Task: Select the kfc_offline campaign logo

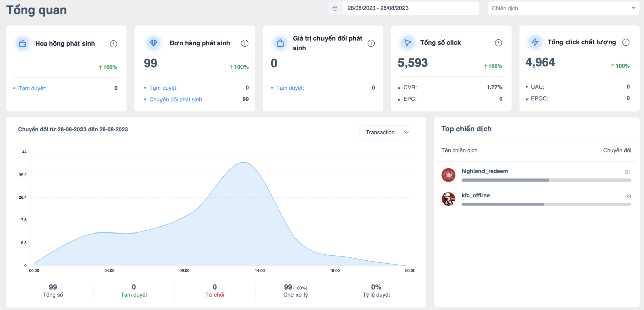Action: [448, 199]
